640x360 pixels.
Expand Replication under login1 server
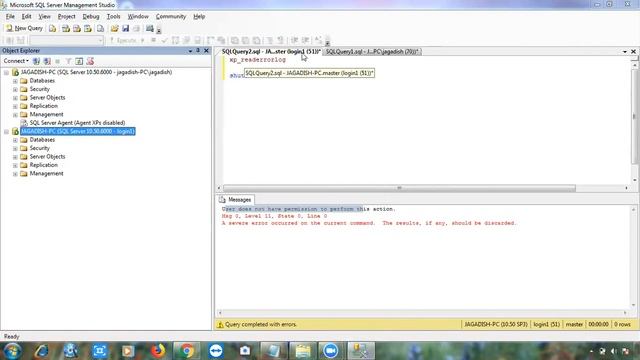[x=15, y=165]
